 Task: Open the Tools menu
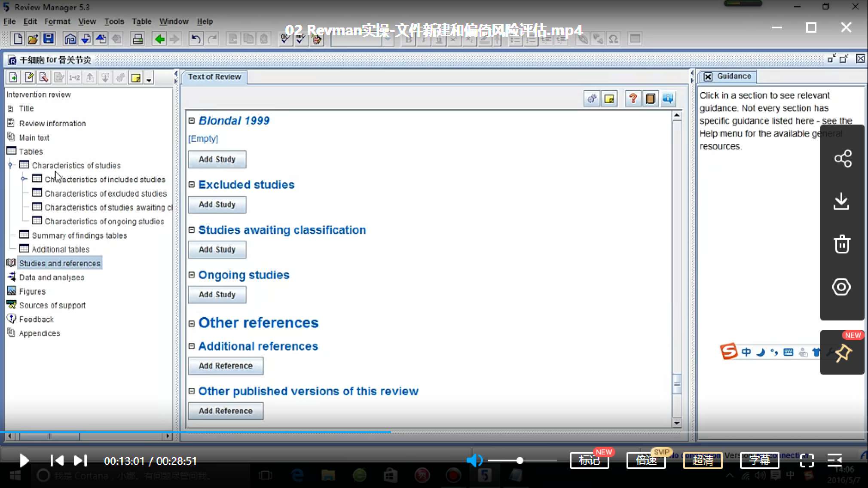click(114, 21)
